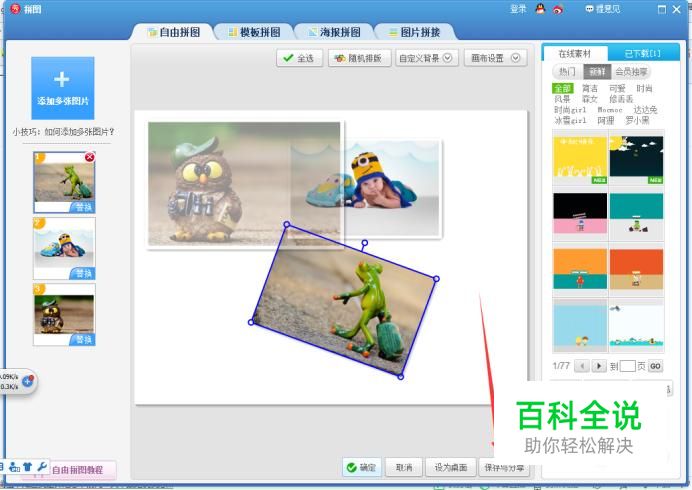The height and width of the screenshot is (490, 692).
Task: Click the GO page jump button
Action: click(655, 366)
